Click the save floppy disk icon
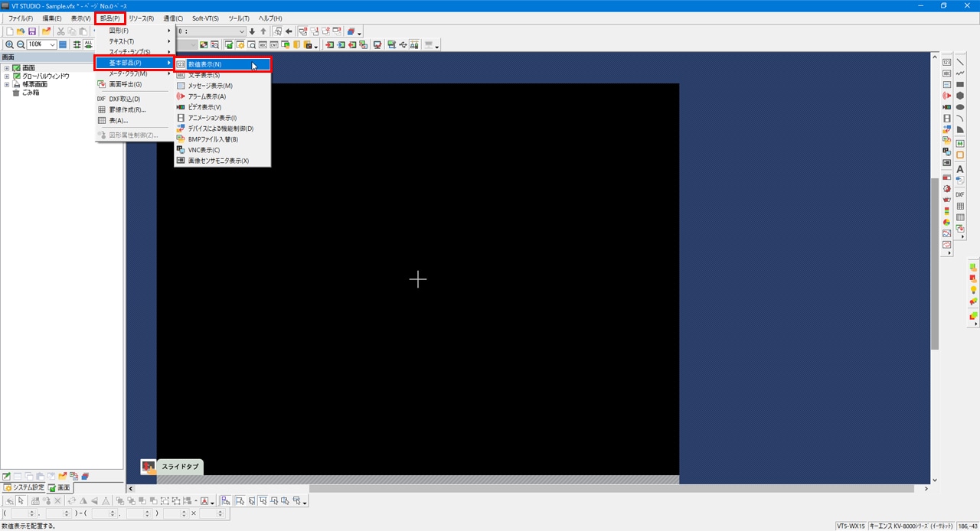 click(32, 31)
